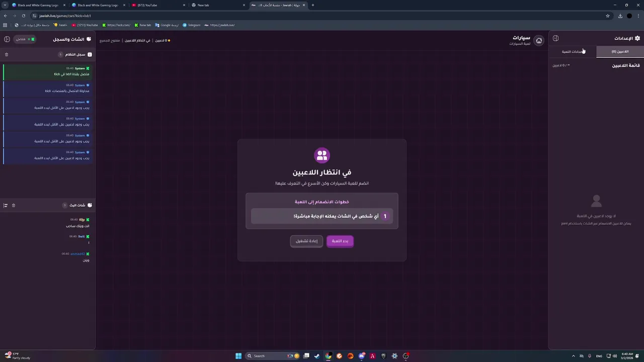Click the info icon next to سجل النظام
The image size is (644, 362).
(x=90, y=54)
